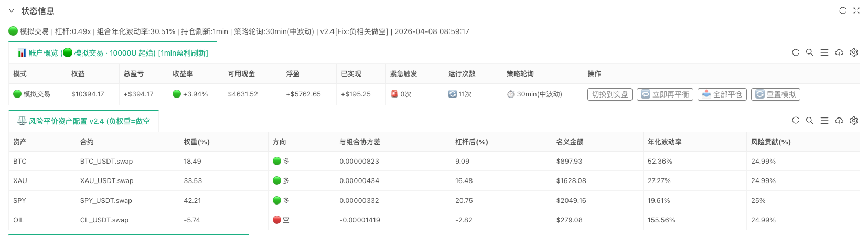Screen dimensions: 868x236
Task: Search the 风险平价资产配置 table
Action: pyautogui.click(x=810, y=121)
